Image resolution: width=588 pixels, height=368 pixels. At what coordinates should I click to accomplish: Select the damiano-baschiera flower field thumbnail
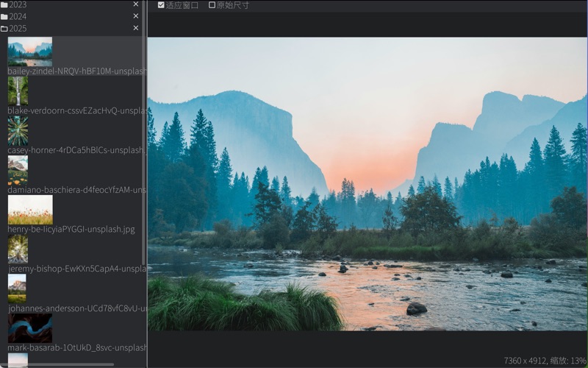[18, 171]
